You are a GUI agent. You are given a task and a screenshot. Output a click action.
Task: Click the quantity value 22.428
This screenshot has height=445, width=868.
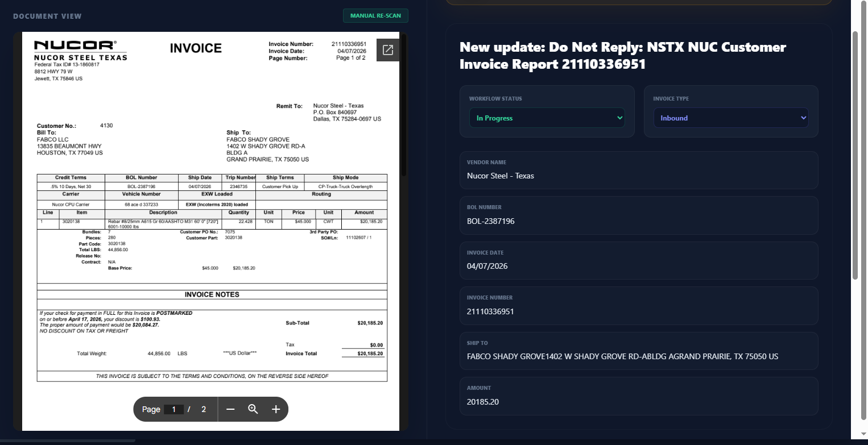[246, 221]
